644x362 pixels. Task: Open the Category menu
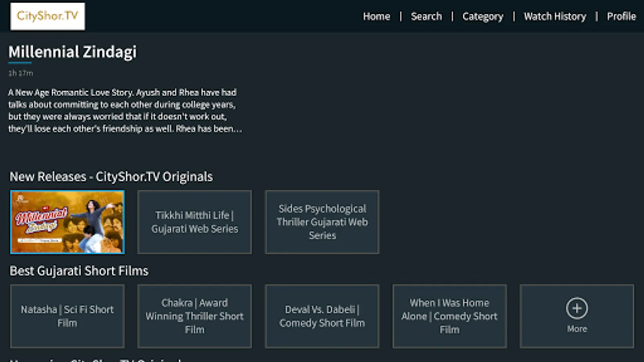click(x=483, y=16)
